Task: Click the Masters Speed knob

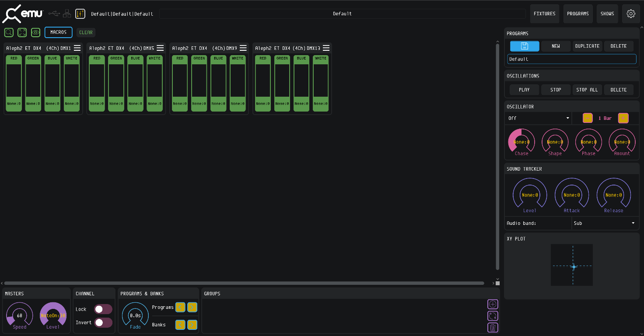Action: tap(20, 315)
